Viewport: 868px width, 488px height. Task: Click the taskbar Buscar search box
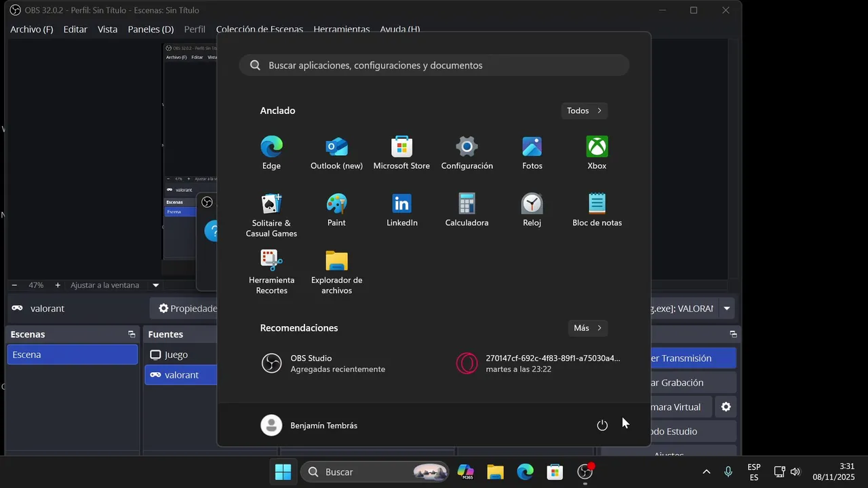click(x=376, y=472)
